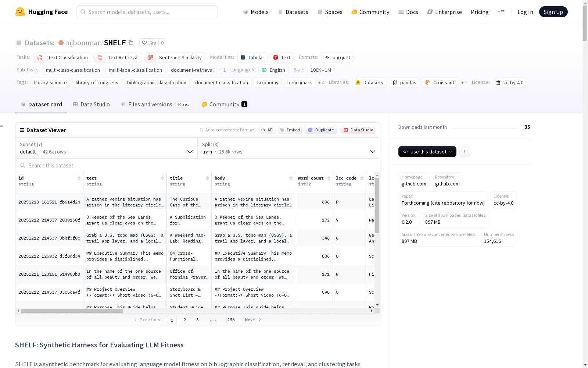The height and width of the screenshot is (368, 588).
Task: Click the Text Retrieval task tag
Action: [118, 57]
